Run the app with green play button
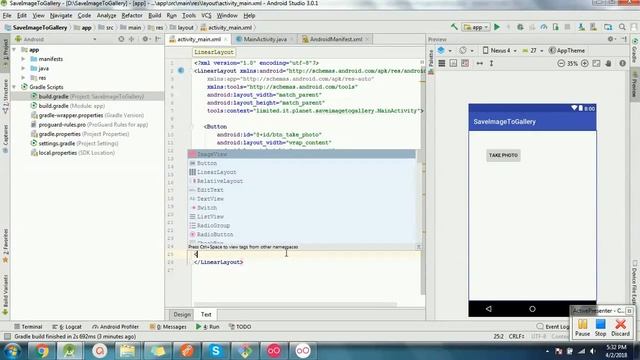The height and width of the screenshot is (360, 640). pos(497,27)
